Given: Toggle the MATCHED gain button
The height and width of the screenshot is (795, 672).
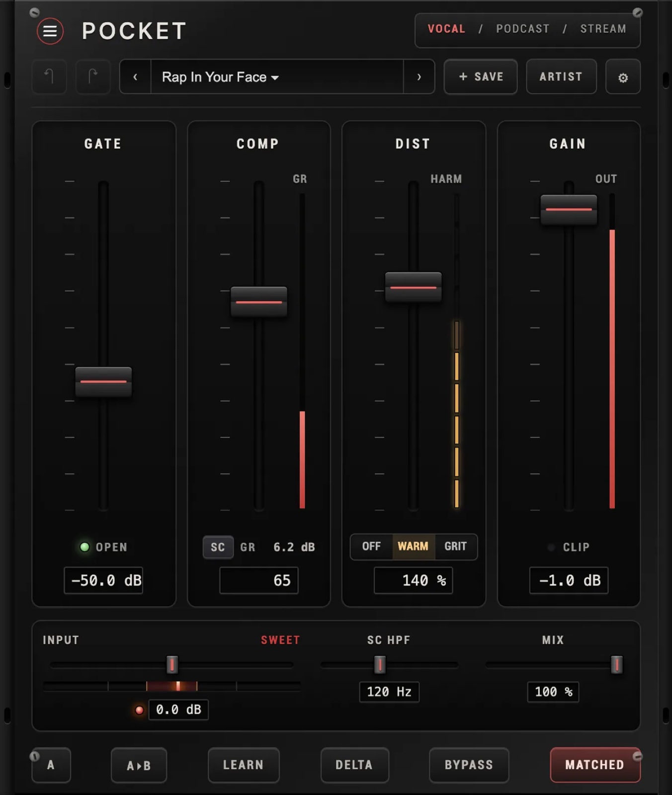Looking at the screenshot, I should (x=595, y=765).
